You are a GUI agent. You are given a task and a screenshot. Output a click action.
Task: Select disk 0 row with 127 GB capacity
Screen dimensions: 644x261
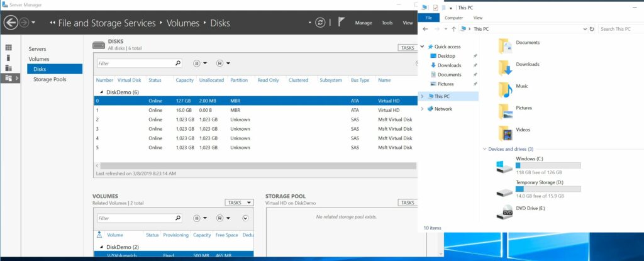pyautogui.click(x=255, y=101)
